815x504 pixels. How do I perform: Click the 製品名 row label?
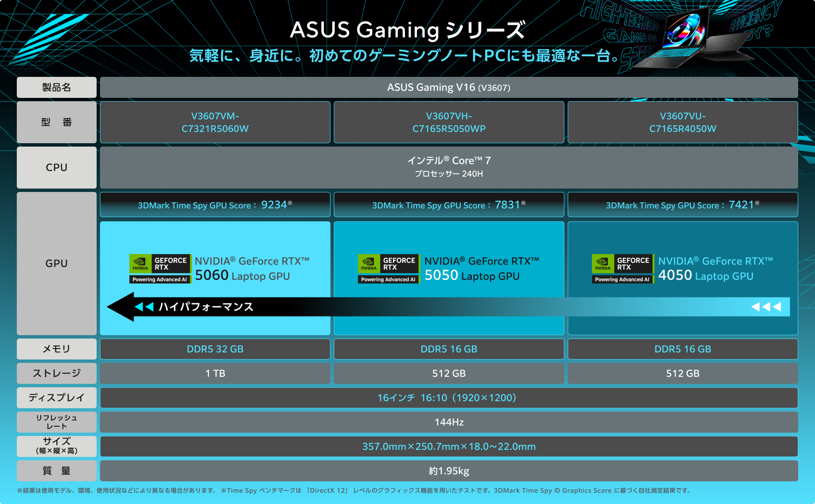coord(57,87)
